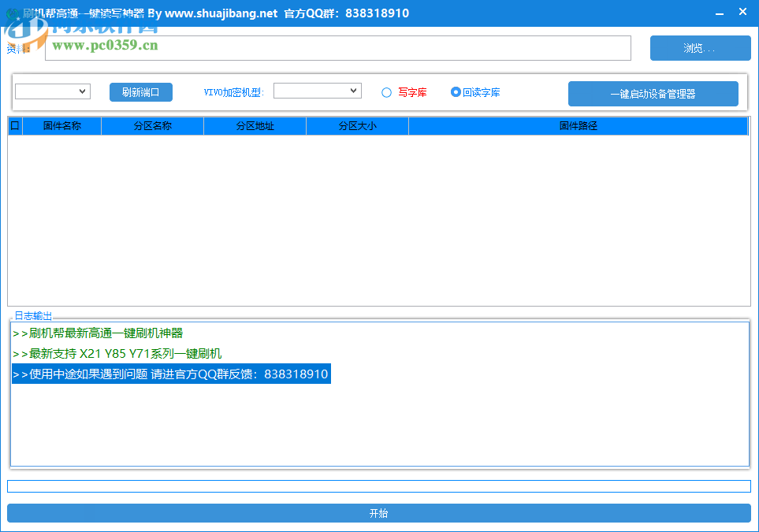Open the port selection dropdown

(53, 91)
